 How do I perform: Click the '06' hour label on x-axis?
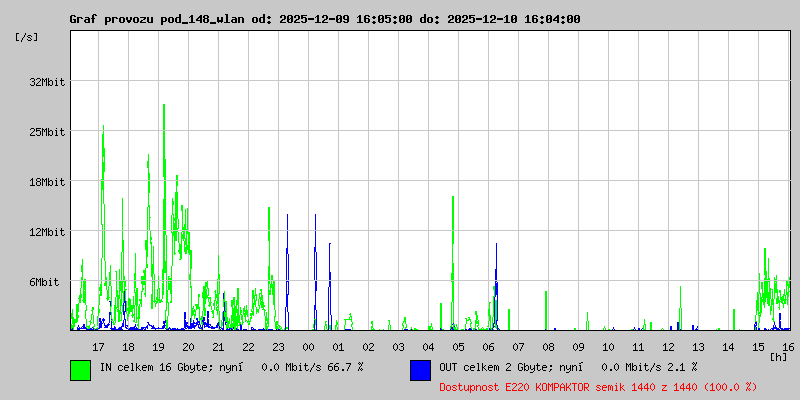488,347
